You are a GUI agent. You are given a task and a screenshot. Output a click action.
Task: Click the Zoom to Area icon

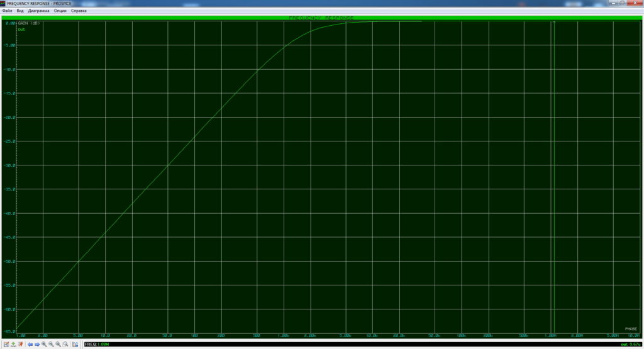pos(65,345)
